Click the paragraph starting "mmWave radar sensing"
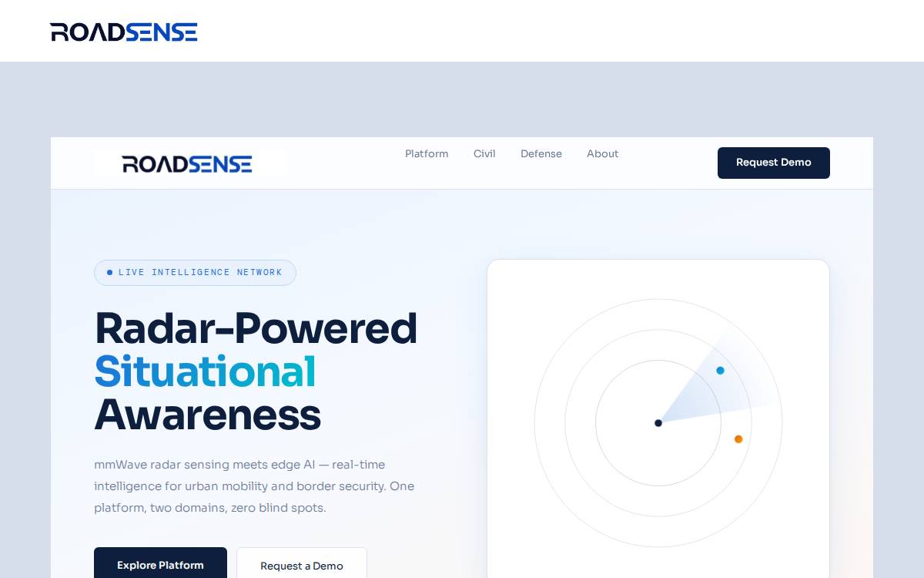The width and height of the screenshot is (924, 578). tap(254, 486)
